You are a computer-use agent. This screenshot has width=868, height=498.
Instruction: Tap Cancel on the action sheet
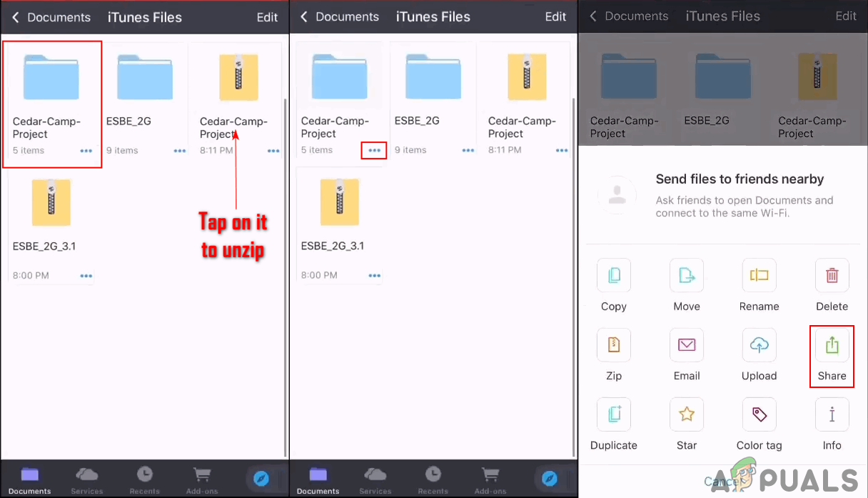722,482
